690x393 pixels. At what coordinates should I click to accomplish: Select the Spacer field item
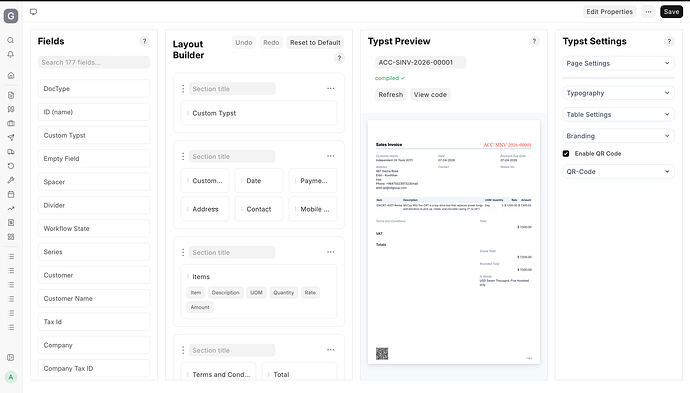pos(94,182)
